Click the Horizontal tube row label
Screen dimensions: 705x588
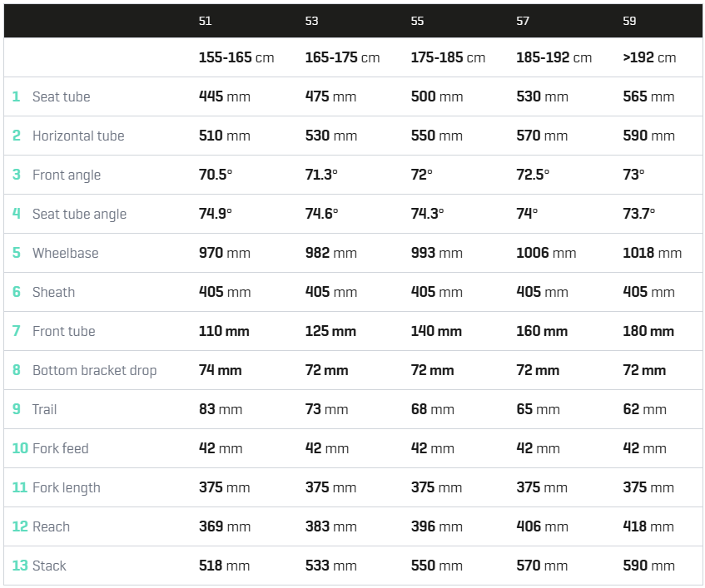point(78,136)
